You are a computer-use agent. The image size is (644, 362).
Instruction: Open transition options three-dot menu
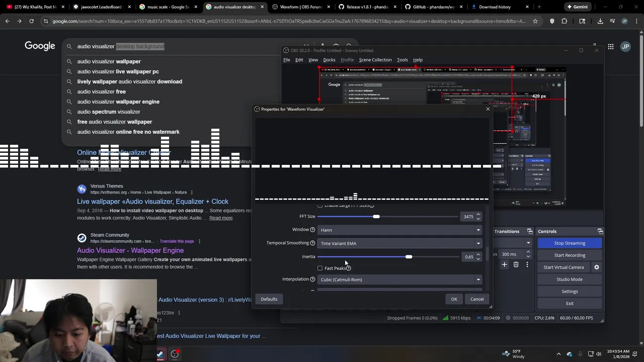pos(527,264)
